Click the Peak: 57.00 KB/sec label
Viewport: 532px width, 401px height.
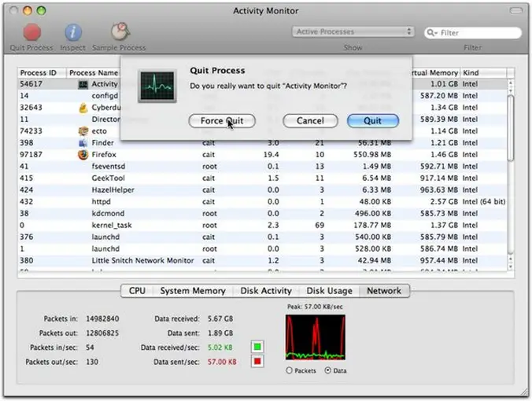[x=315, y=307]
